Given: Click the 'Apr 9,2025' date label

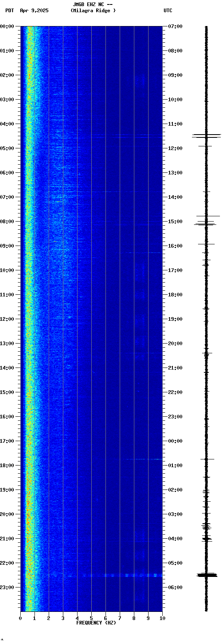Looking at the screenshot, I should click(x=34, y=11).
